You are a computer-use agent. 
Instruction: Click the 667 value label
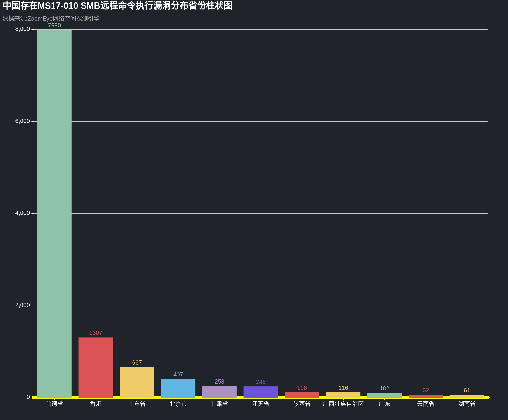[137, 363]
